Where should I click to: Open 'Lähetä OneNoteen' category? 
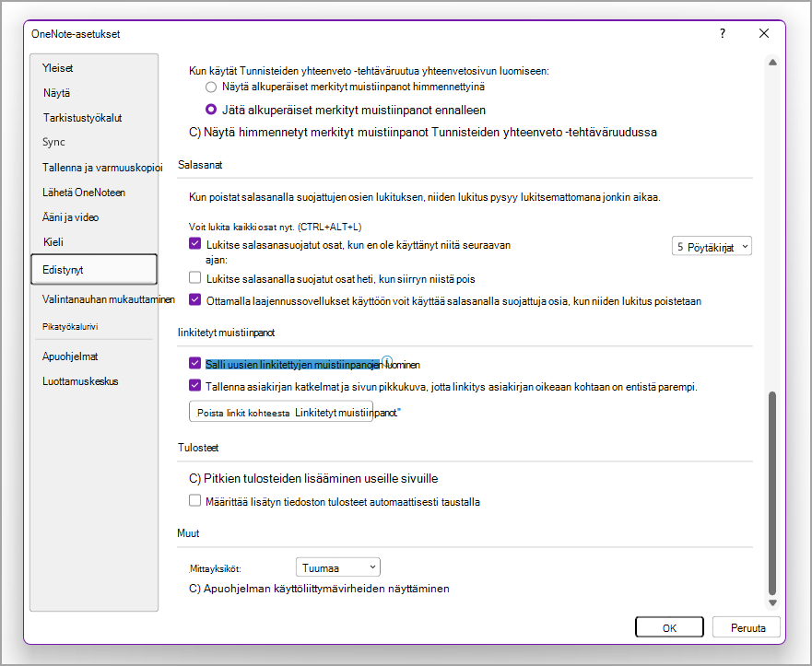tap(84, 193)
